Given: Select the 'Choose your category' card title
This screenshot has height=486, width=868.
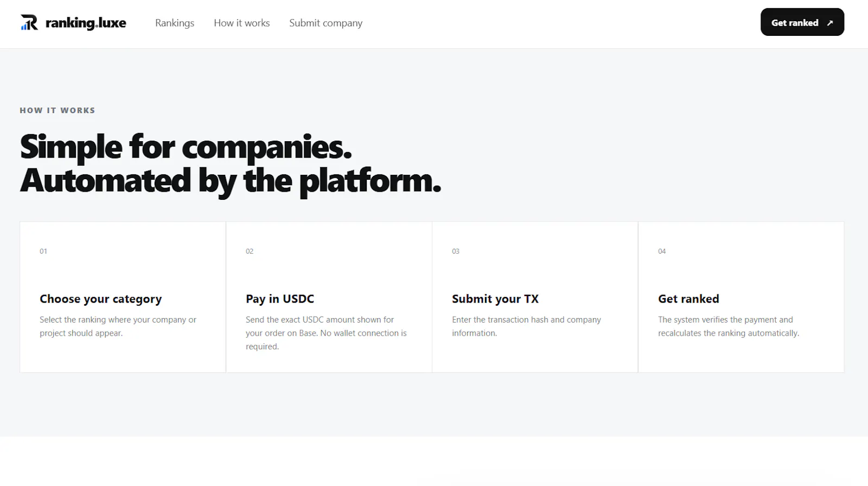Looking at the screenshot, I should pos(101,299).
